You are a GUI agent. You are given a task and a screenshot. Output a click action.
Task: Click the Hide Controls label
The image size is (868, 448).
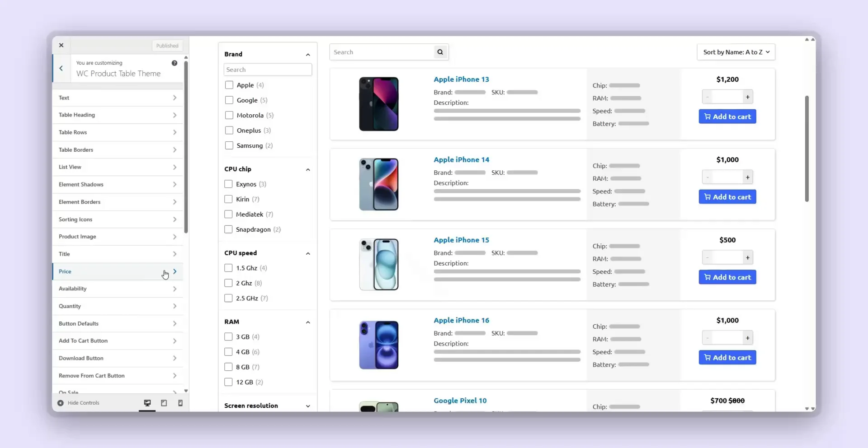click(x=83, y=403)
